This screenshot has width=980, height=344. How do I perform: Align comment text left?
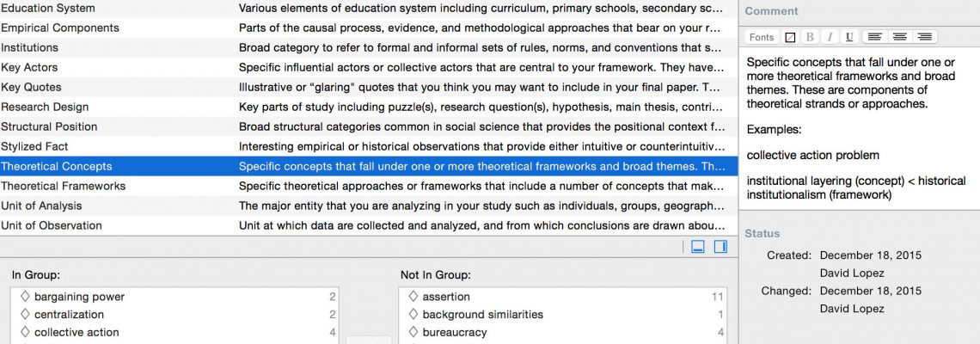tap(874, 37)
